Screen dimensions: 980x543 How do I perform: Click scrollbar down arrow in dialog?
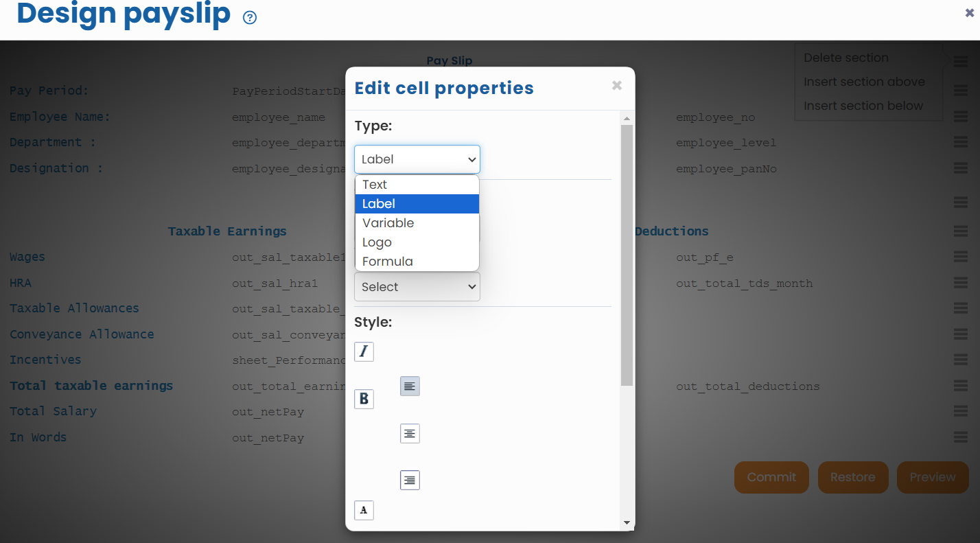[627, 523]
